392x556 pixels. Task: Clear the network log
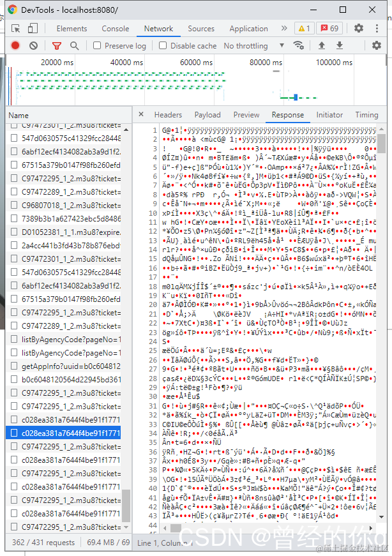pos(33,45)
